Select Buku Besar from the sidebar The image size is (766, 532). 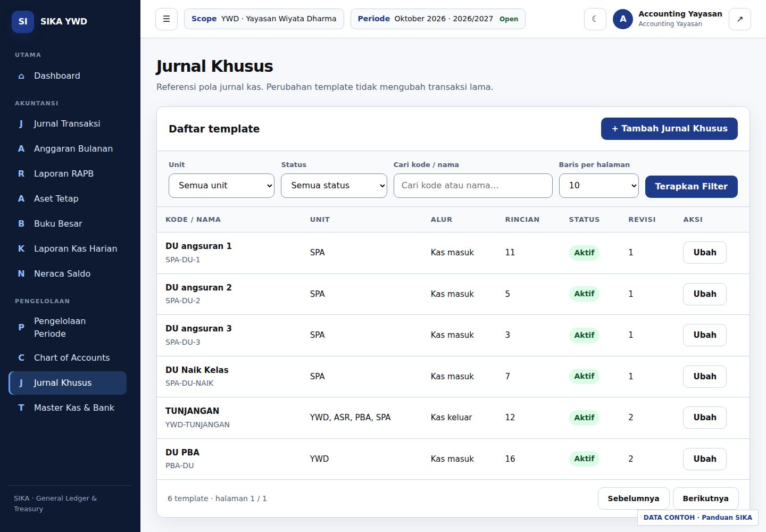point(68,224)
